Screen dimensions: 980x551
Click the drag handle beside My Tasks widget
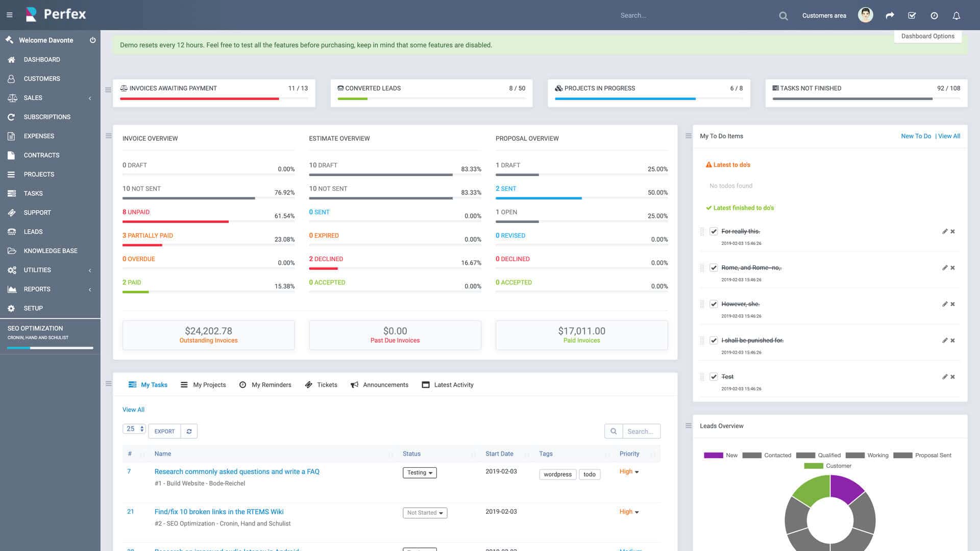[x=108, y=384]
